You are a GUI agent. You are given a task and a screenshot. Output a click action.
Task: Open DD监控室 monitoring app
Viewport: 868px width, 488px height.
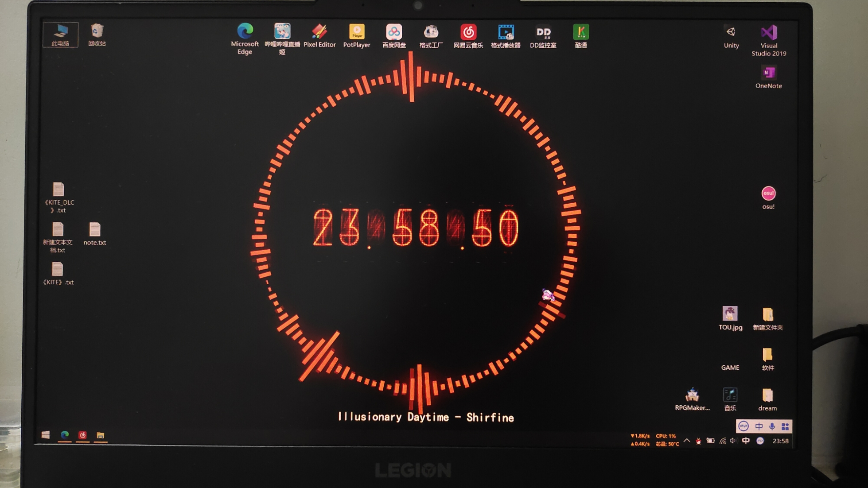544,32
